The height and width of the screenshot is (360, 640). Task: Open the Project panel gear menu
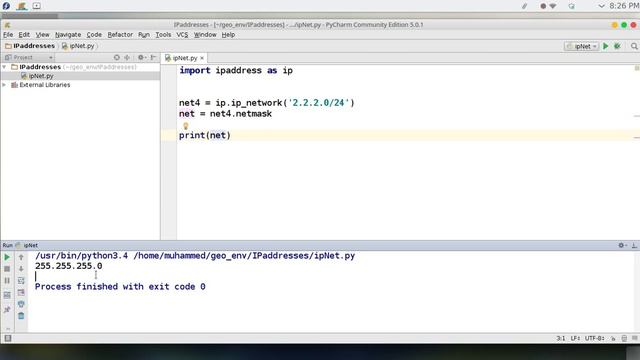141,58
